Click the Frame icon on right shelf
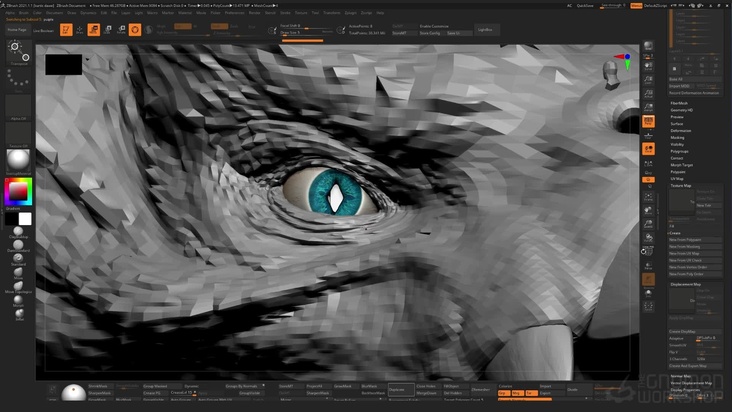732x412 pixels. point(648,197)
